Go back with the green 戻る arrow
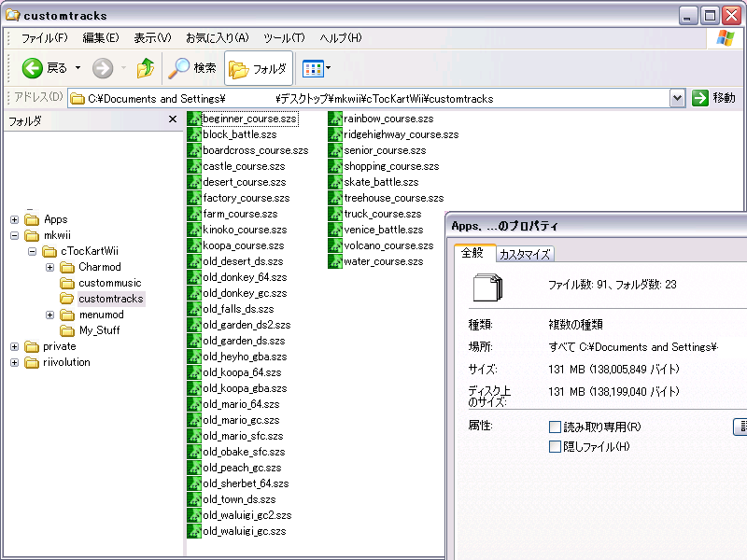This screenshot has width=747, height=560. 33,68
